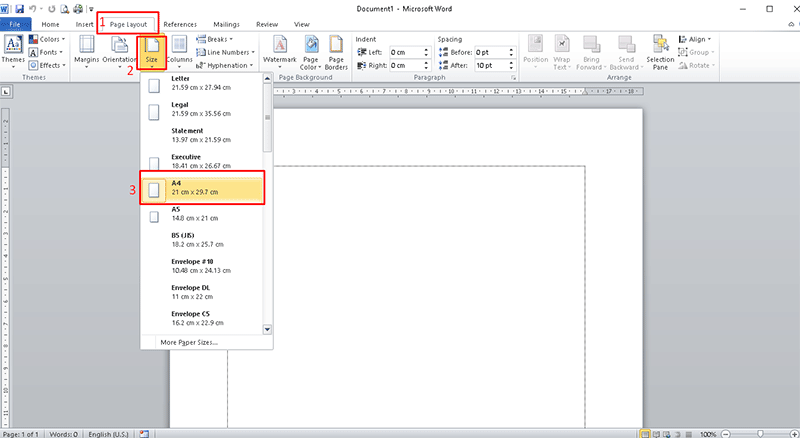
Task: Select Envelope #10 paper size
Action: (202, 268)
